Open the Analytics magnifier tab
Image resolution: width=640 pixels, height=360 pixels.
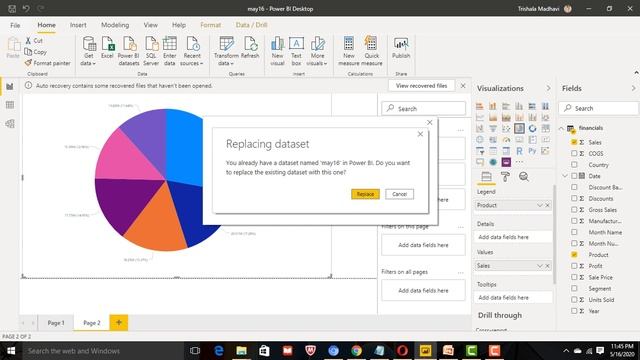coord(524,176)
